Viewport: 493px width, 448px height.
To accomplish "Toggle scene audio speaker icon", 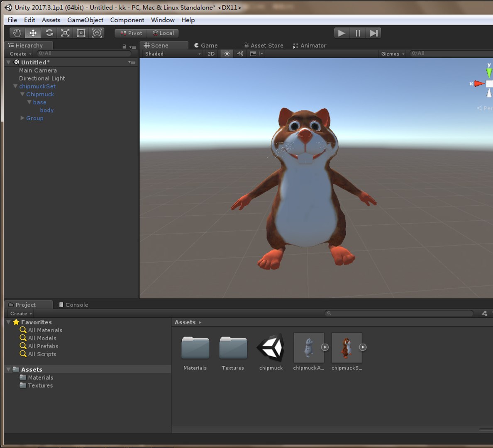I will pyautogui.click(x=240, y=54).
